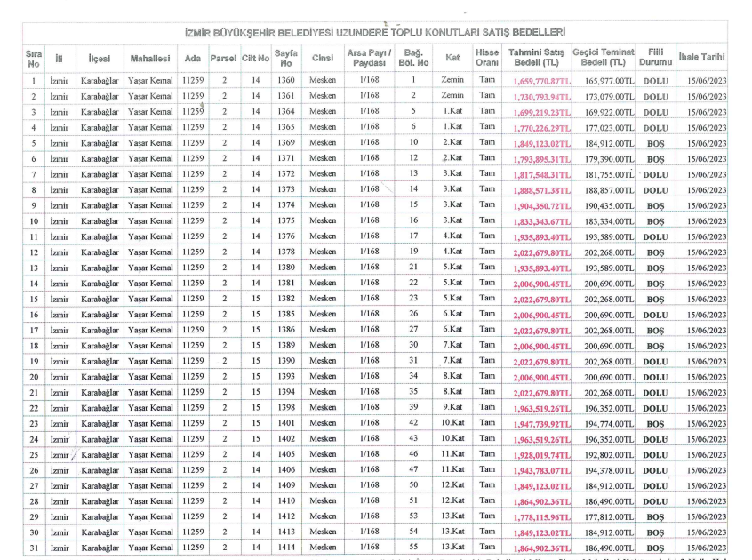This screenshot has height=560, width=752.
Task: Click the deposit amount 192,802.00TL
Action: coord(609,455)
